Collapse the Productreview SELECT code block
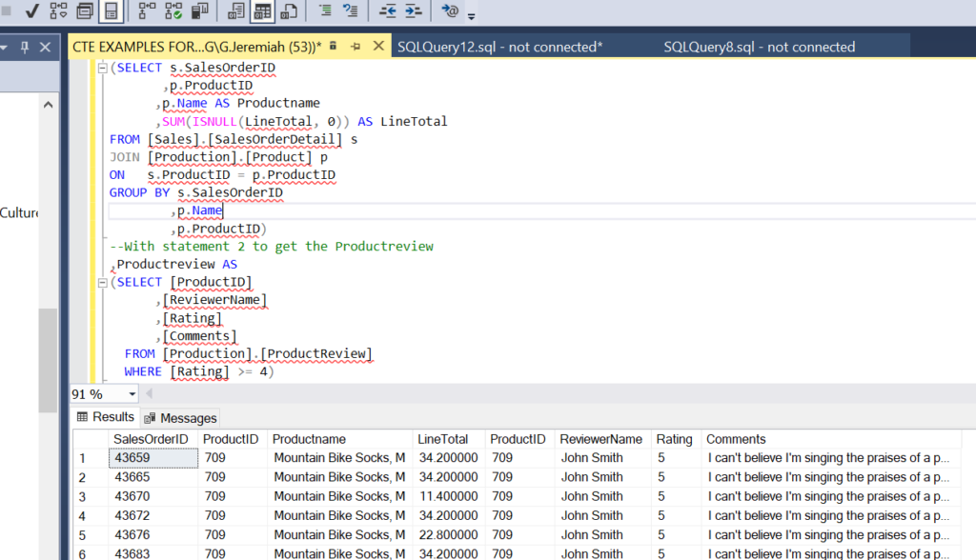Screen dimensions: 976x560 tap(104, 283)
